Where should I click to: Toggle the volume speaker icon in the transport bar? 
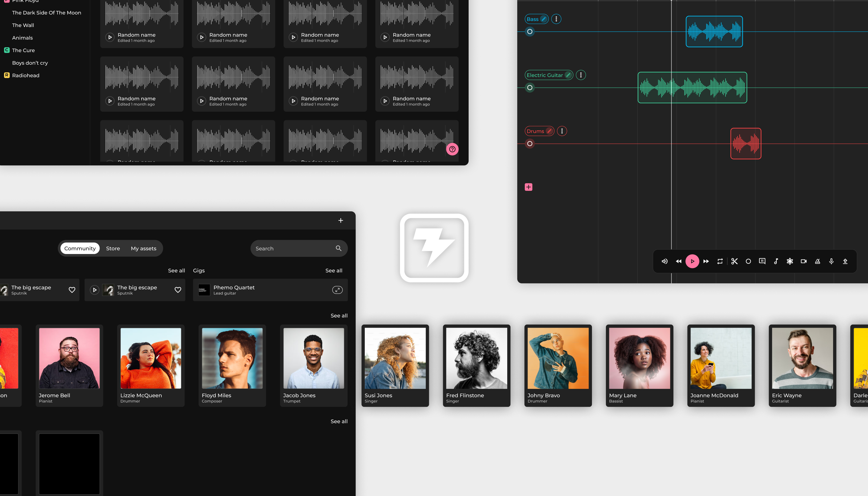coord(665,261)
